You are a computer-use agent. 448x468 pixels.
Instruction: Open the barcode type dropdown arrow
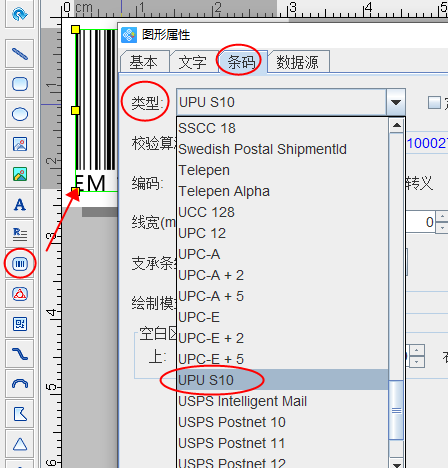(396, 102)
